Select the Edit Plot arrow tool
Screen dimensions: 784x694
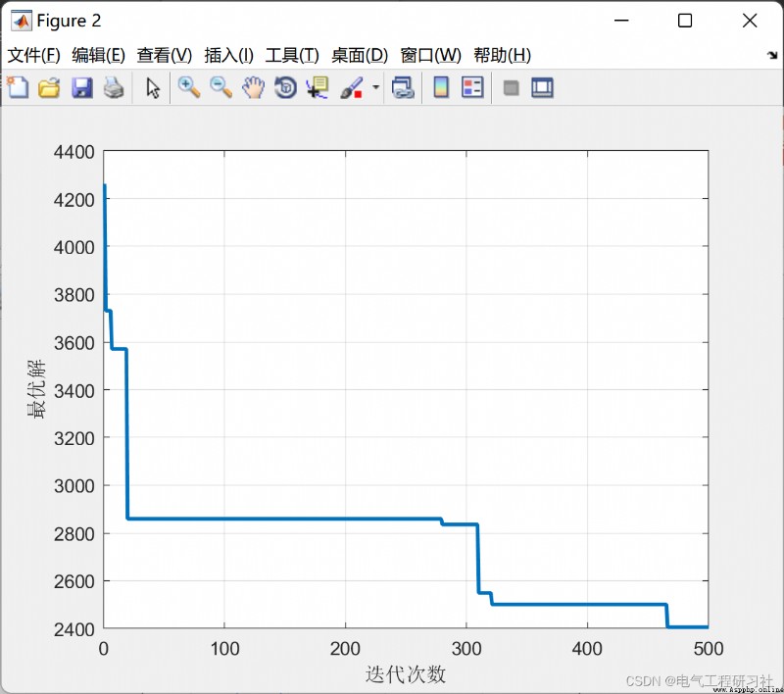(x=153, y=88)
